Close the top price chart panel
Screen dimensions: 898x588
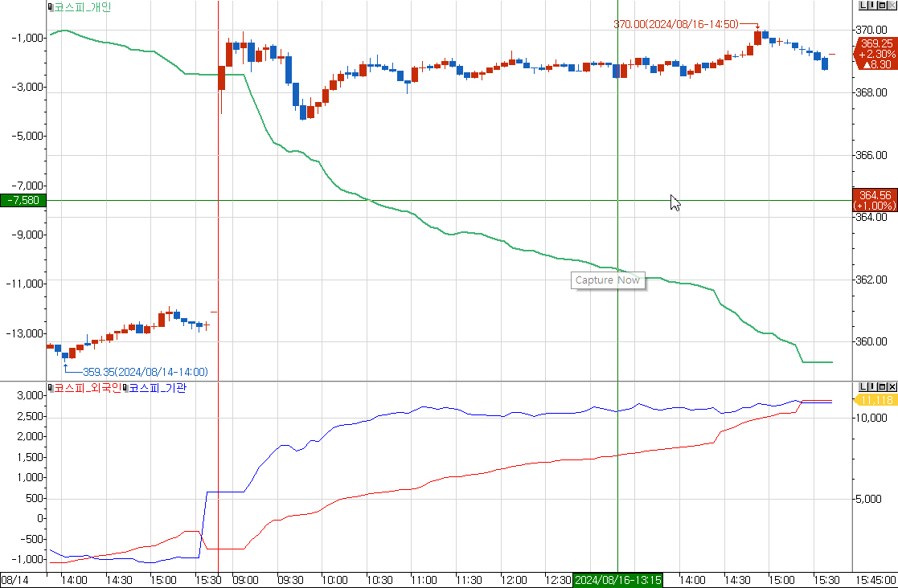(891, 5)
